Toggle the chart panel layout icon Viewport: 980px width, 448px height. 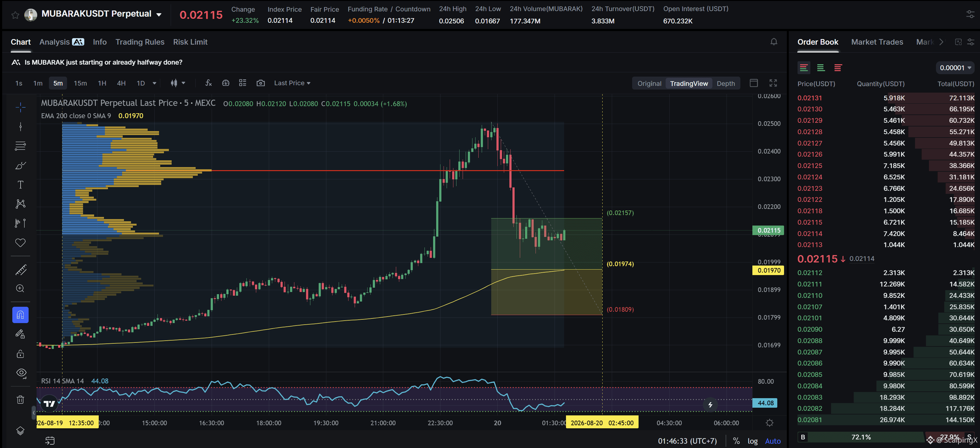(754, 83)
